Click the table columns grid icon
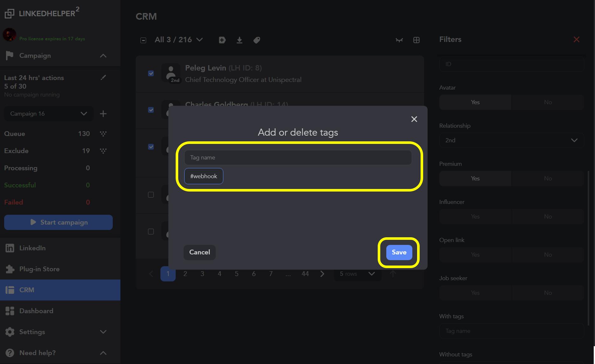Image resolution: width=595 pixels, height=364 pixels. tap(416, 40)
